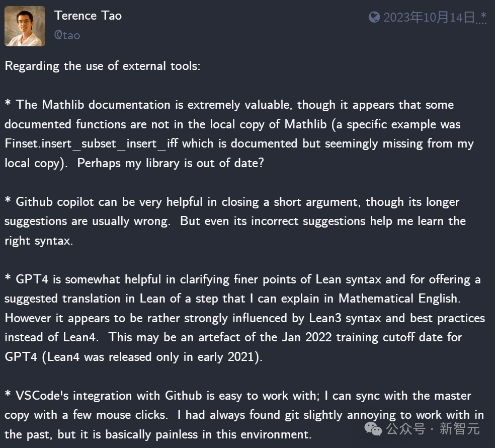The height and width of the screenshot is (448, 495).
Task: Click the globe public visibility icon
Action: [374, 18]
